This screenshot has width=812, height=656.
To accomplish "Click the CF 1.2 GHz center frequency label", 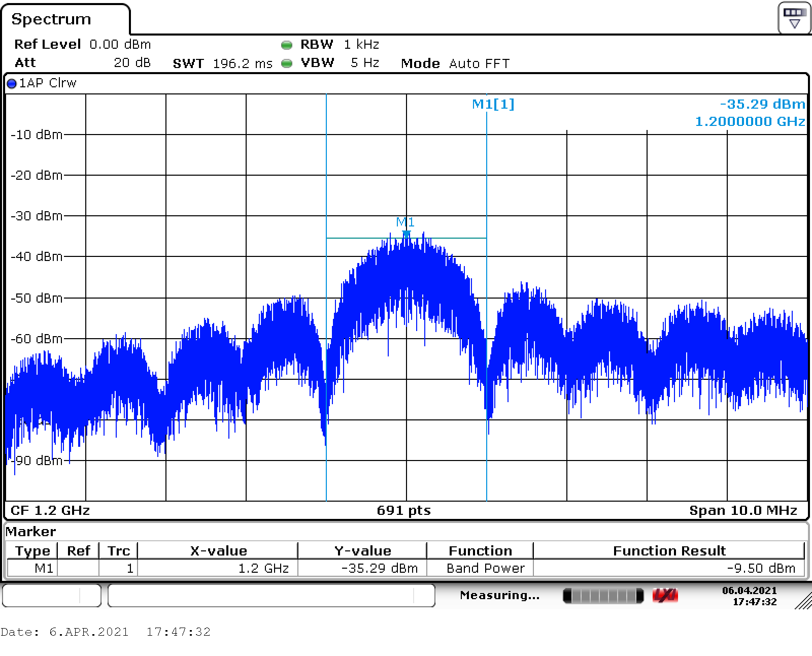I will (x=50, y=510).
